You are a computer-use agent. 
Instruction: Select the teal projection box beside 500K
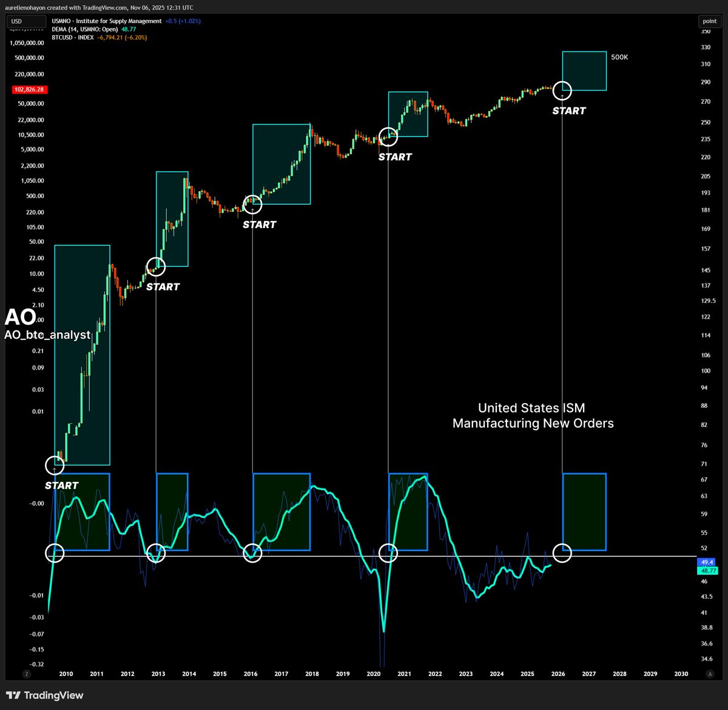point(584,70)
